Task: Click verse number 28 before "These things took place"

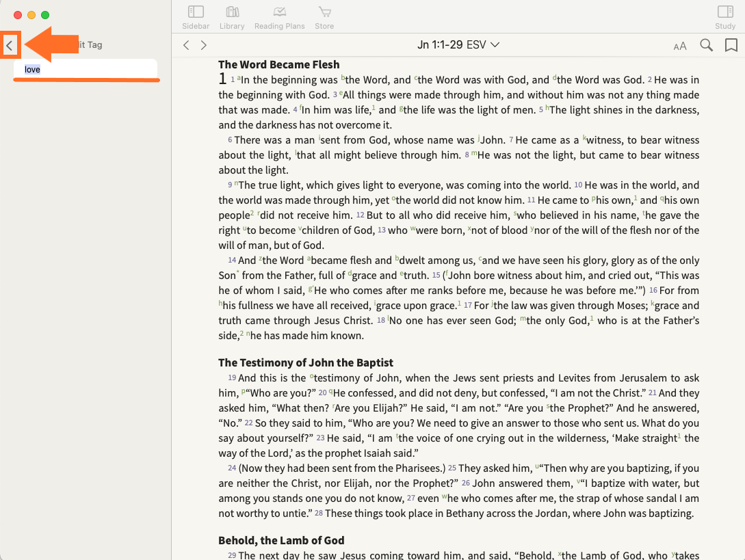Action: tap(318, 514)
